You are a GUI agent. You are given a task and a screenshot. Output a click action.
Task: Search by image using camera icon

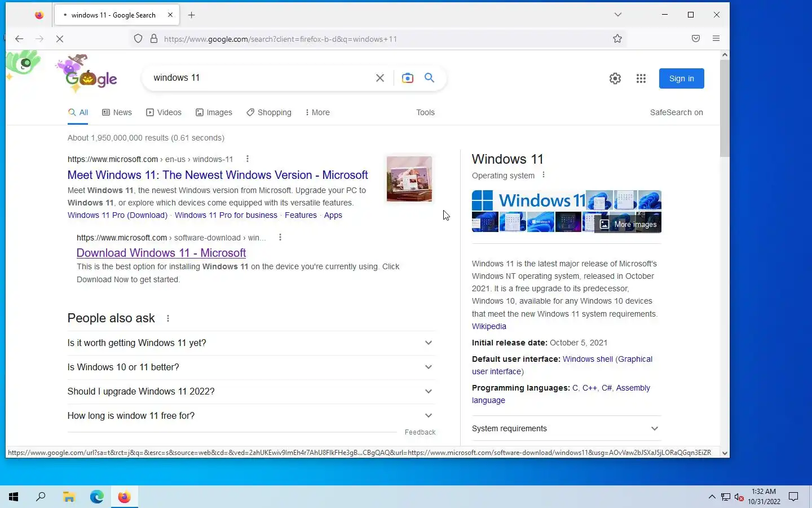[x=408, y=78]
